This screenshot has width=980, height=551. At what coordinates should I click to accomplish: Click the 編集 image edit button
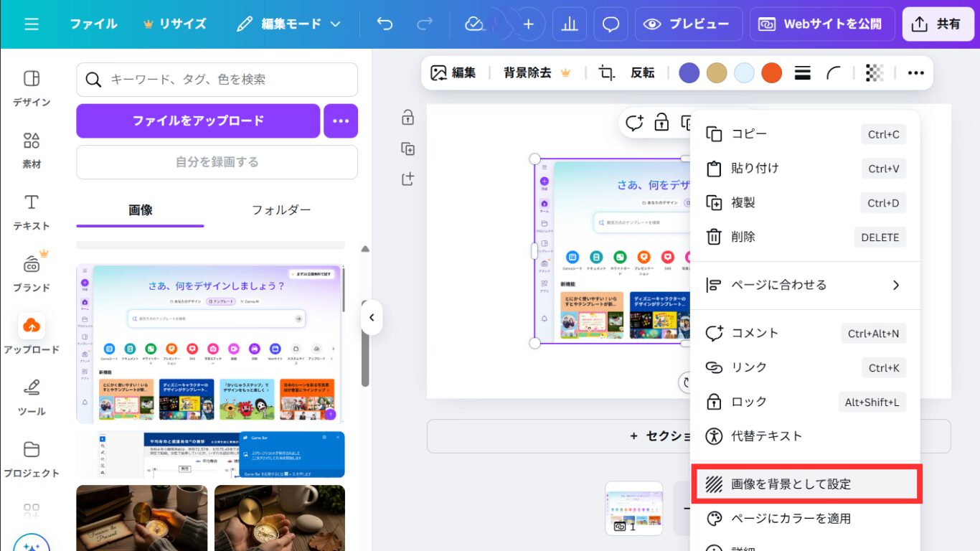pos(453,72)
